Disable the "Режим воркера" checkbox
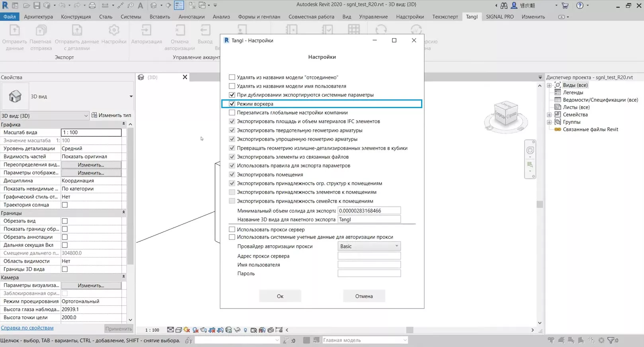This screenshot has height=347, width=644. pos(232,104)
